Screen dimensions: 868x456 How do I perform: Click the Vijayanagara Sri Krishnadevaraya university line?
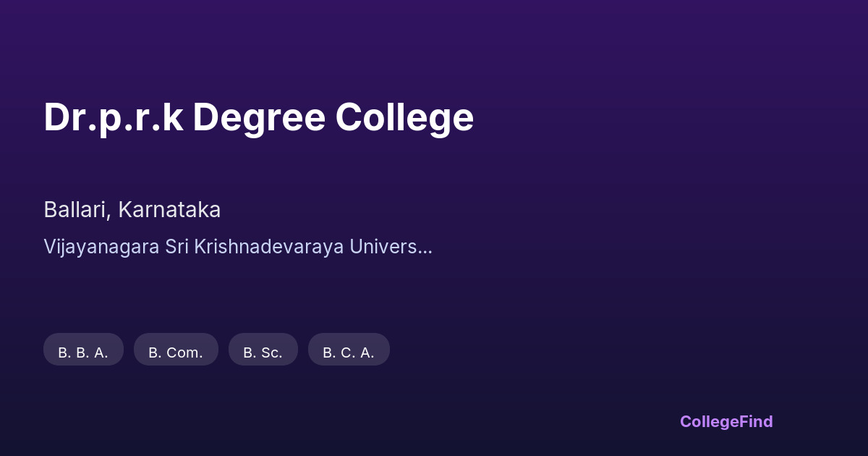click(x=237, y=246)
